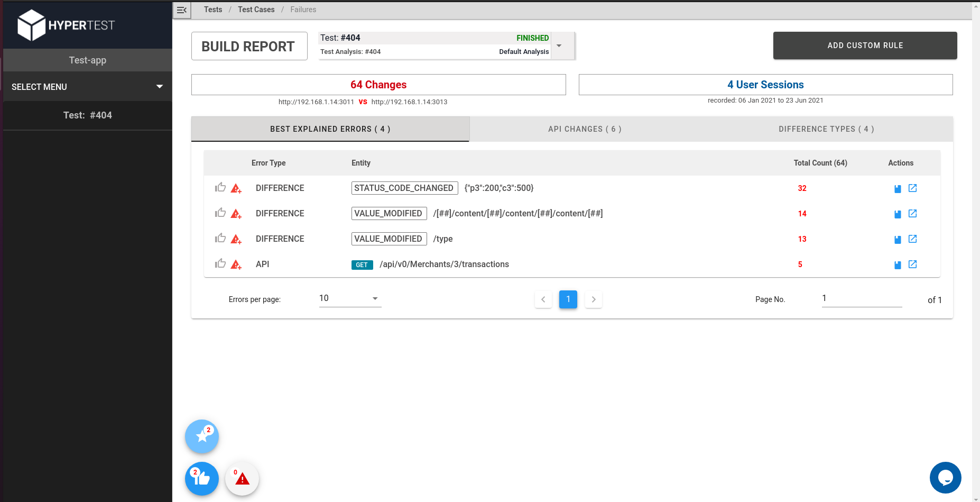Click the Test-app project name in sidebar
The image size is (980, 502).
coord(88,60)
